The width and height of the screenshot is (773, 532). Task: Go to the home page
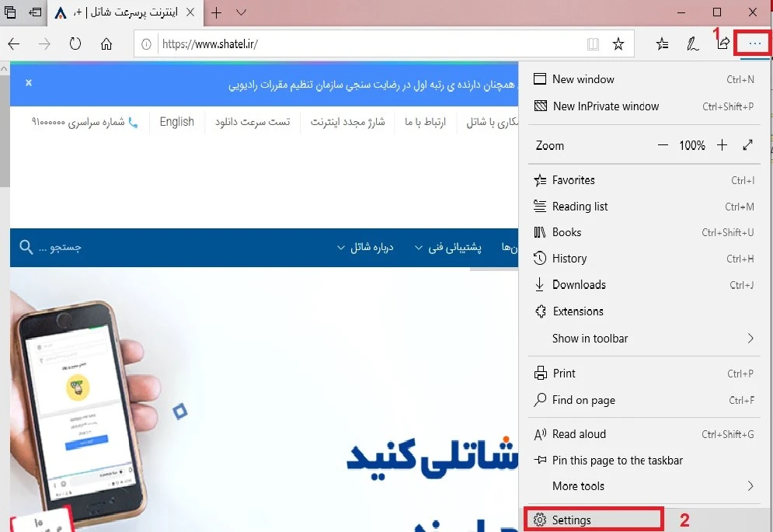[106, 44]
